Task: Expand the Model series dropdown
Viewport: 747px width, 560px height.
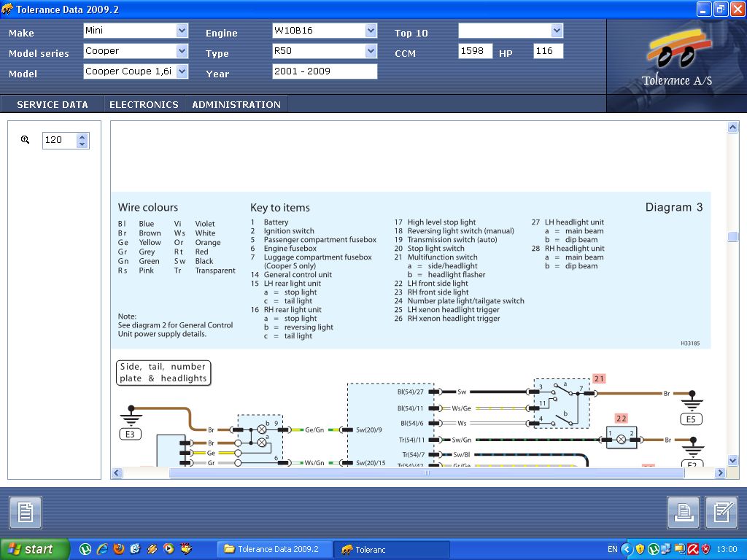Action: 182,51
